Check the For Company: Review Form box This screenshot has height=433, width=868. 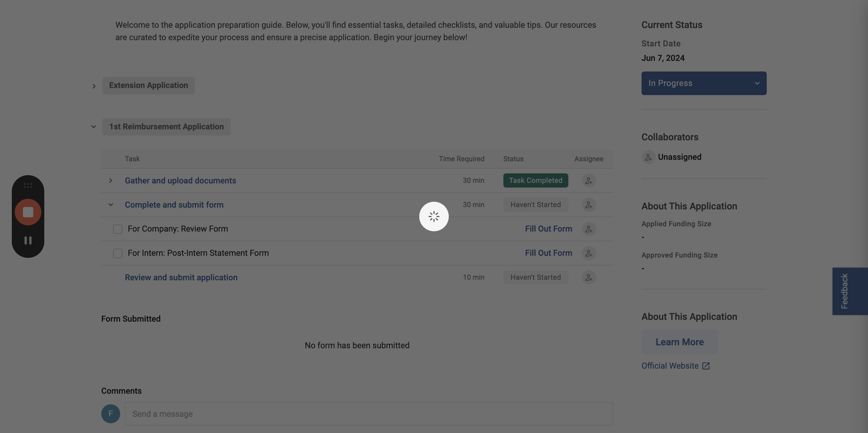118,229
